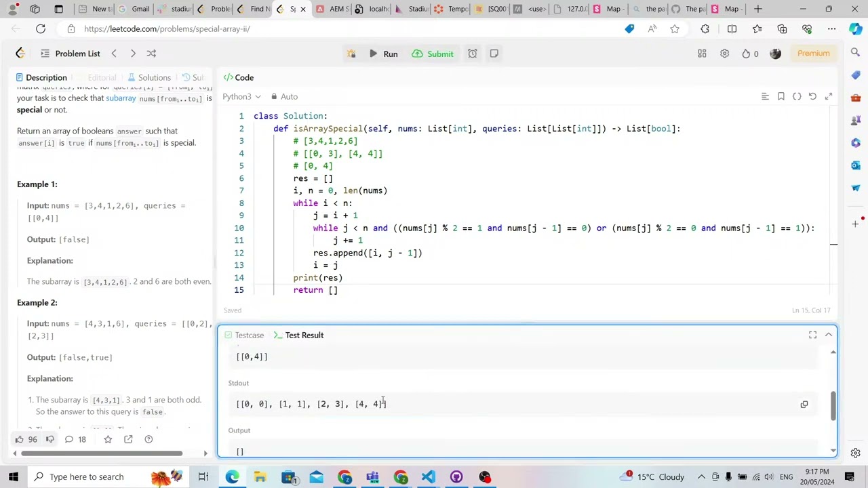Open Task View on the taskbar
Image resolution: width=868 pixels, height=488 pixels.
[x=203, y=476]
